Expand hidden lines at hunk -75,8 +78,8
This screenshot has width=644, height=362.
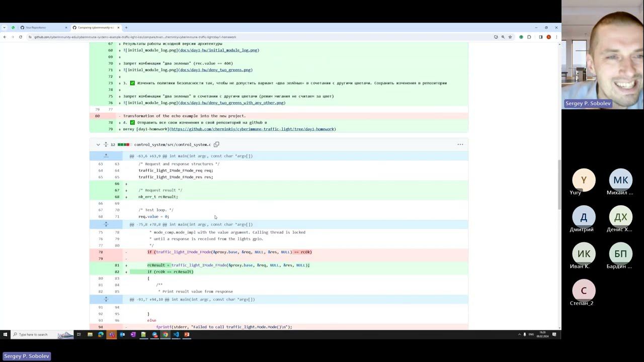coord(106,224)
